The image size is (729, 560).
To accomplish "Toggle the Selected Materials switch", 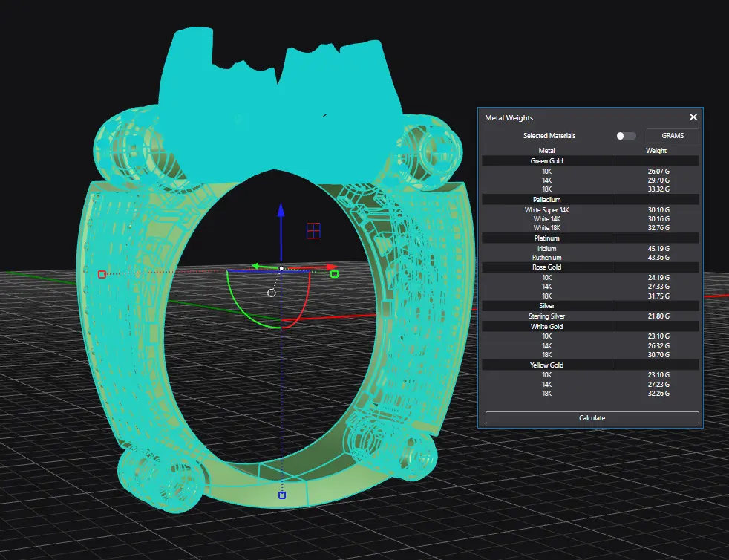I will tap(626, 136).
